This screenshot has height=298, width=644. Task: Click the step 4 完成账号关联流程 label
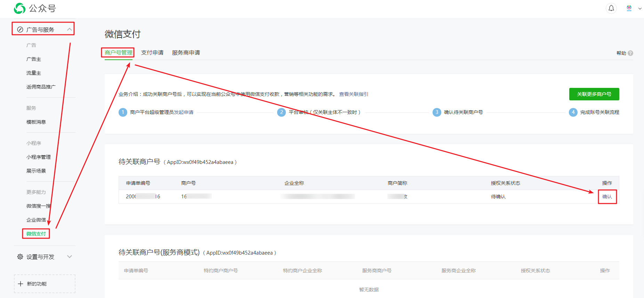pos(599,112)
